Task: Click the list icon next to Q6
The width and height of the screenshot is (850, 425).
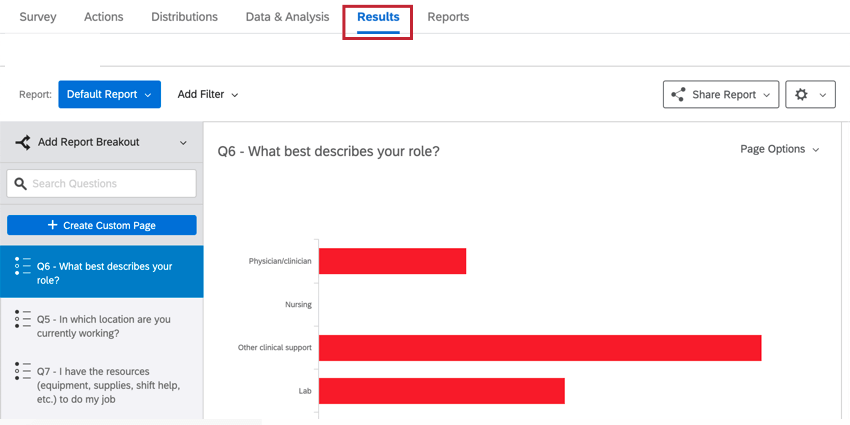Action: point(22,266)
